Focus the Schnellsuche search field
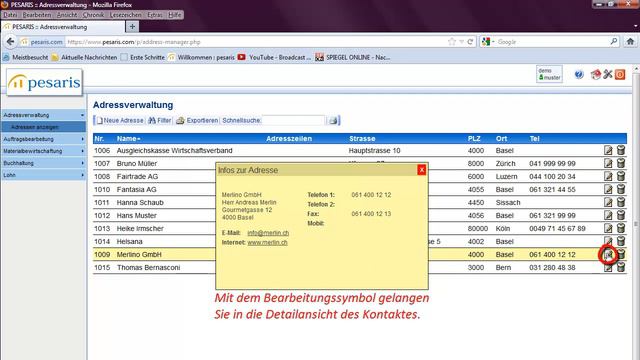Viewport: 640px width, 360px height. pyautogui.click(x=293, y=120)
